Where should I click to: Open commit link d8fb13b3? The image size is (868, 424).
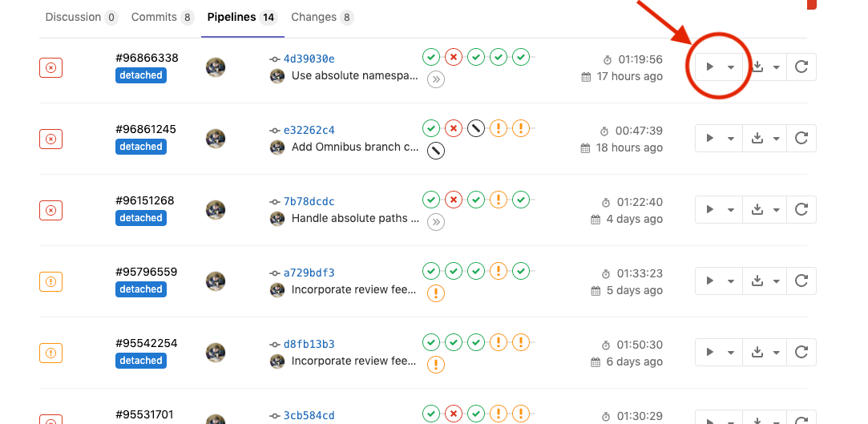pyautogui.click(x=309, y=344)
